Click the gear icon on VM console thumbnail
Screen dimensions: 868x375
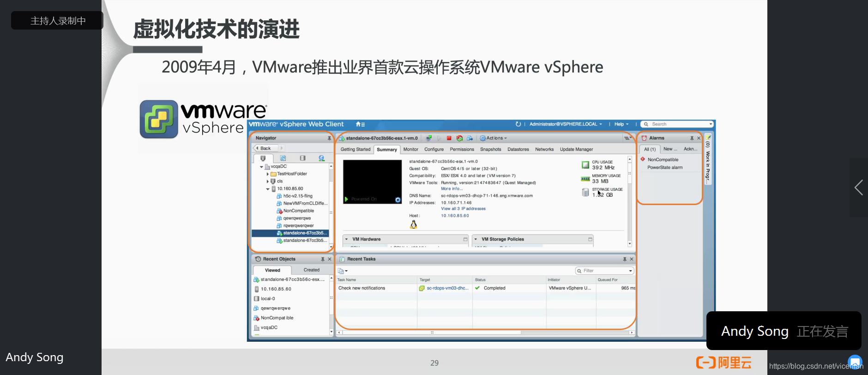tap(398, 200)
